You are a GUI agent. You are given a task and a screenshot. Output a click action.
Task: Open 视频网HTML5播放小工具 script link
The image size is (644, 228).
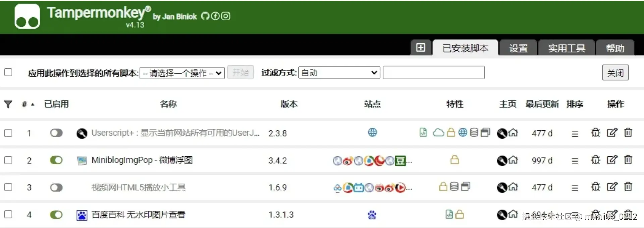pyautogui.click(x=139, y=187)
